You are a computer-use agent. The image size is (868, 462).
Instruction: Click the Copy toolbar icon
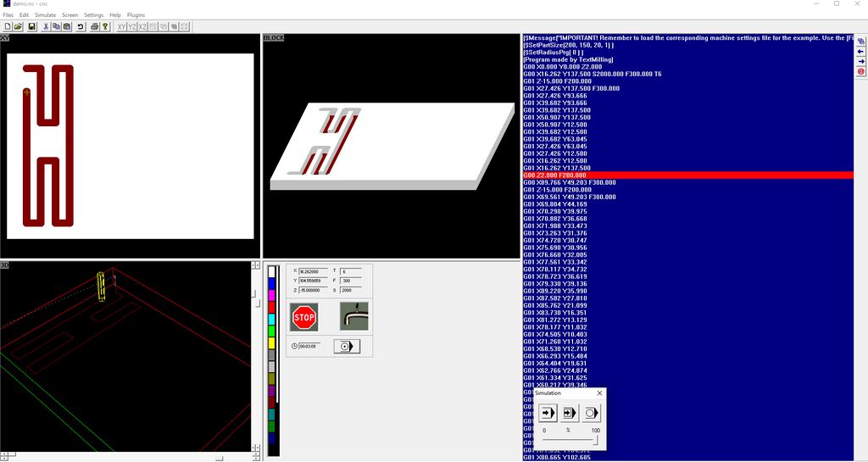[x=57, y=26]
